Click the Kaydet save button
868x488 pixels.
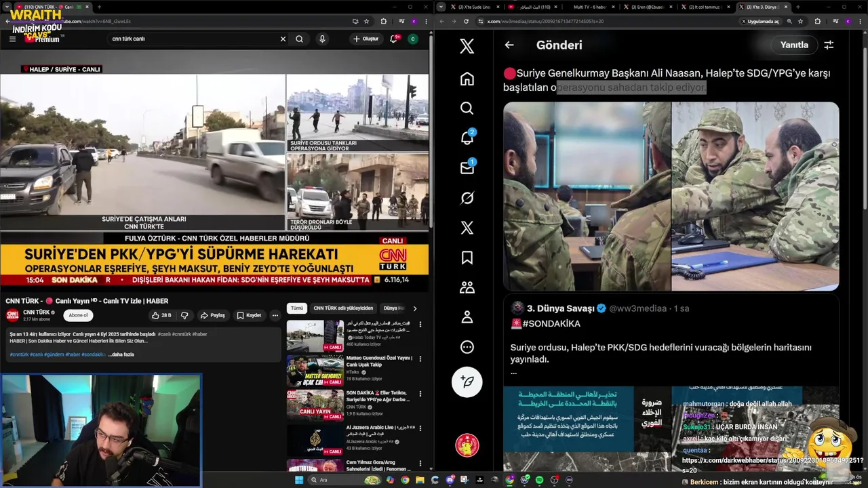point(249,315)
